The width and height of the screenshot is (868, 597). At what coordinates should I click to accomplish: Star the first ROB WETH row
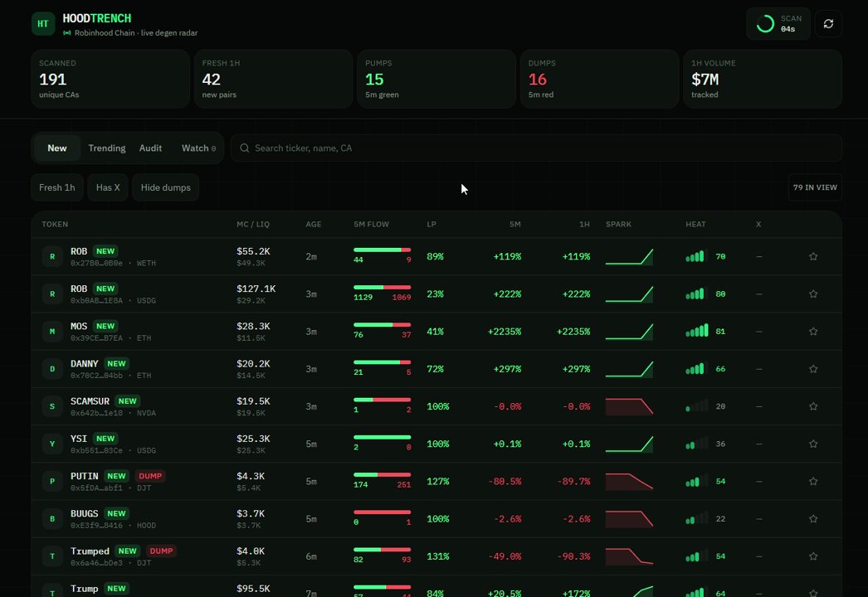pos(813,256)
